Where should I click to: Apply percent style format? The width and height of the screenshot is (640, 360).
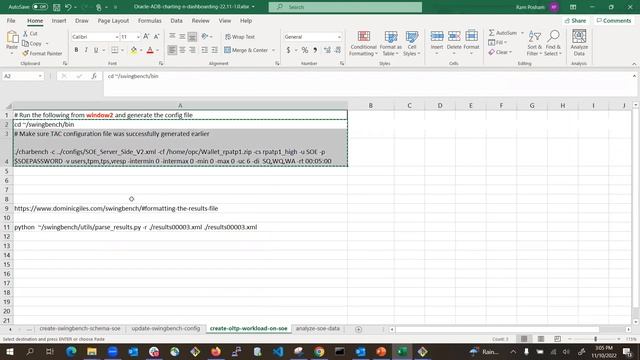click(304, 50)
